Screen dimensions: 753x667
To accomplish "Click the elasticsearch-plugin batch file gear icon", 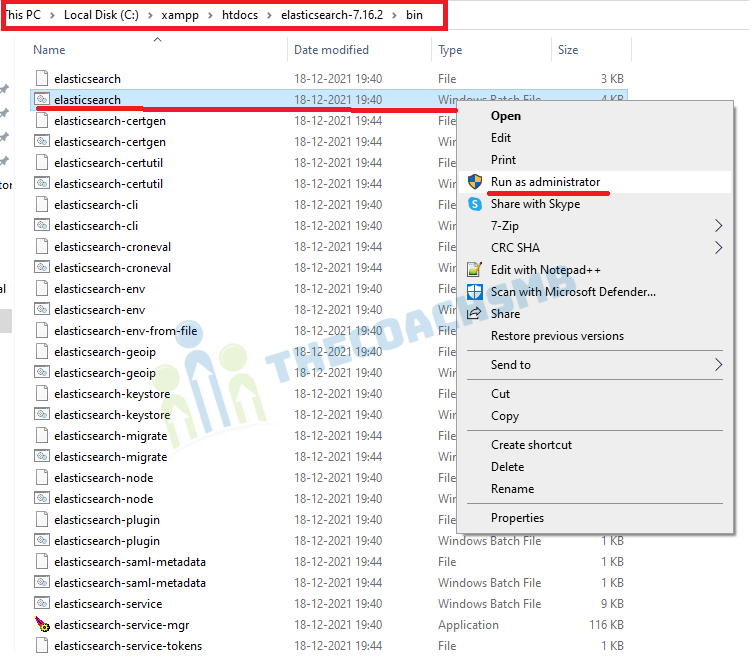I will pyautogui.click(x=42, y=541).
